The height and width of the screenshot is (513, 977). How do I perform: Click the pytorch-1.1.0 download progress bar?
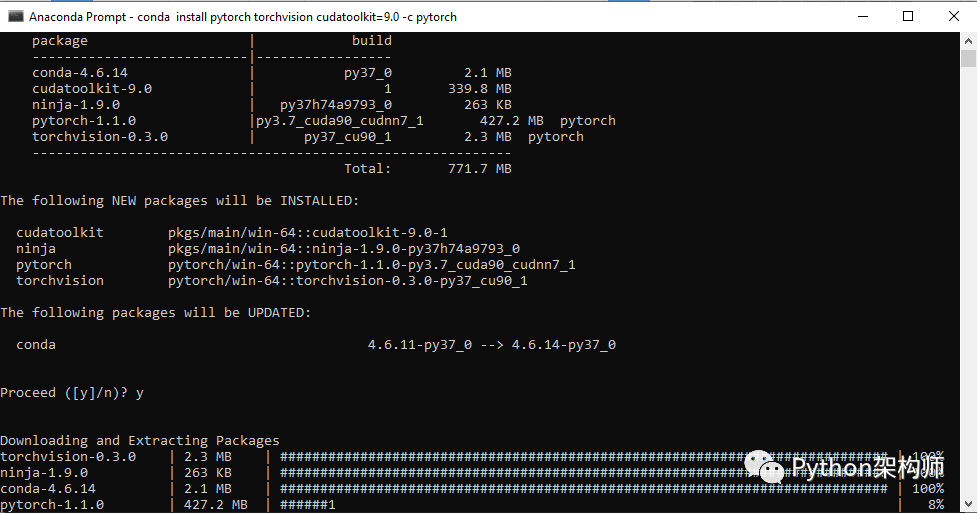308,505
